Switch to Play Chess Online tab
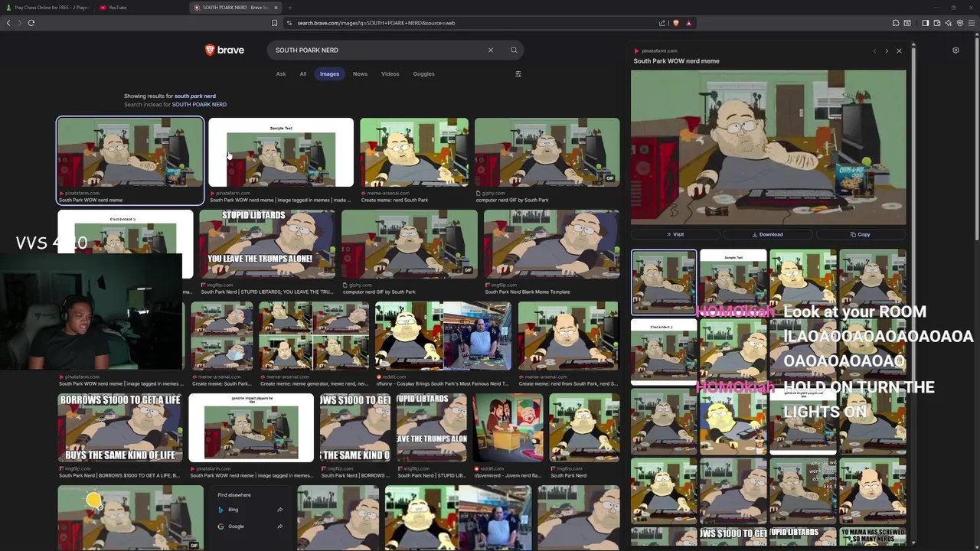Viewport: 980px width, 551px height. click(x=47, y=8)
